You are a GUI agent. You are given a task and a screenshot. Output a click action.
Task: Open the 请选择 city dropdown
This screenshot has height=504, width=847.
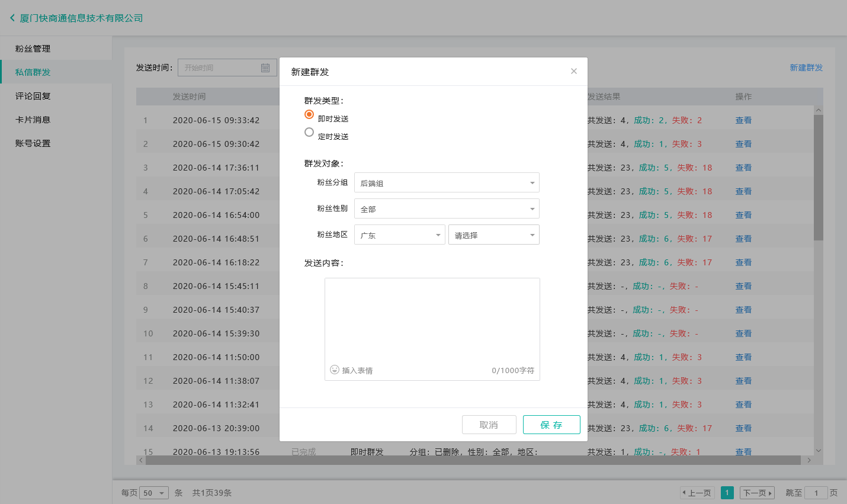click(x=493, y=235)
